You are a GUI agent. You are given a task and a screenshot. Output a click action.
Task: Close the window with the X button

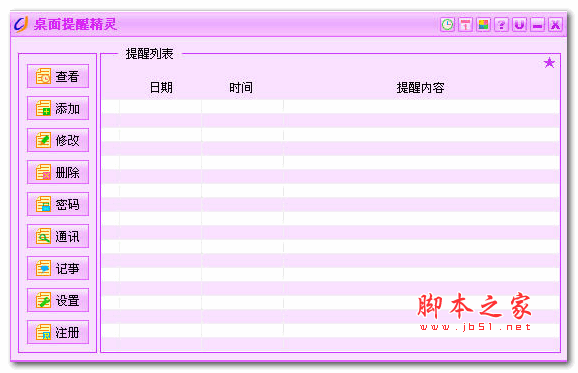tap(555, 25)
